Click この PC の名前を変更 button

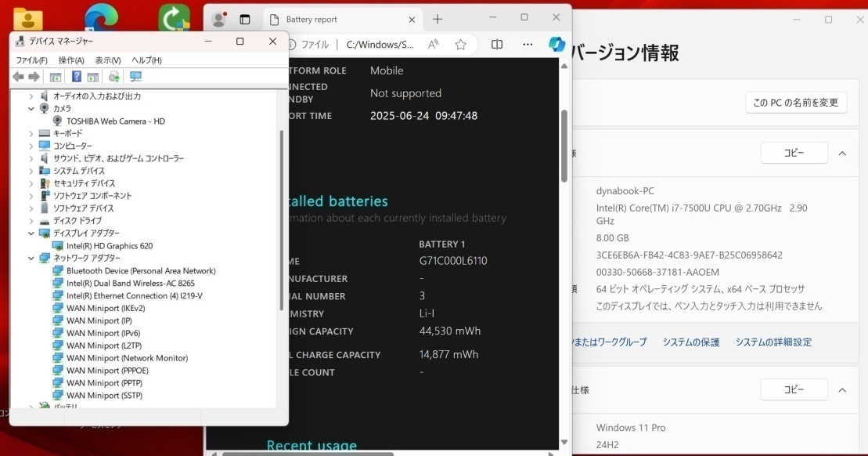click(796, 103)
